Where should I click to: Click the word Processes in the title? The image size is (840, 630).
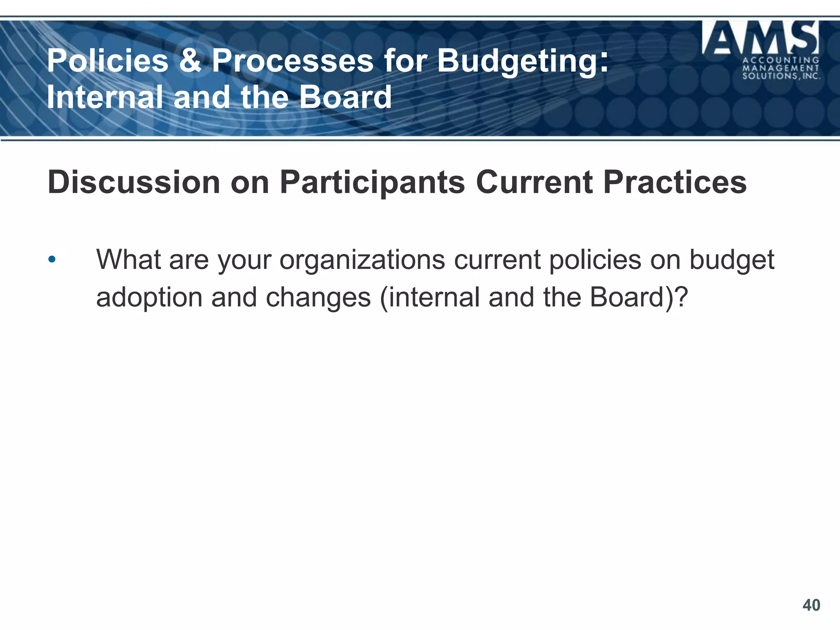(x=292, y=60)
